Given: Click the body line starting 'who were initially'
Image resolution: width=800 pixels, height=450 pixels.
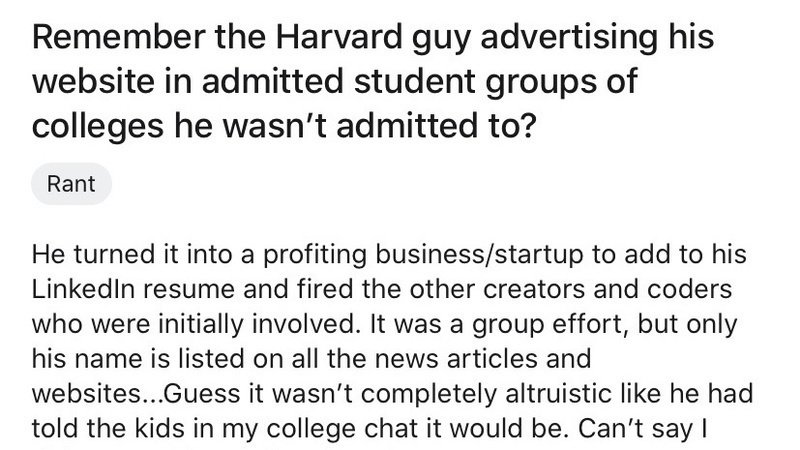Looking at the screenshot, I should [x=385, y=324].
